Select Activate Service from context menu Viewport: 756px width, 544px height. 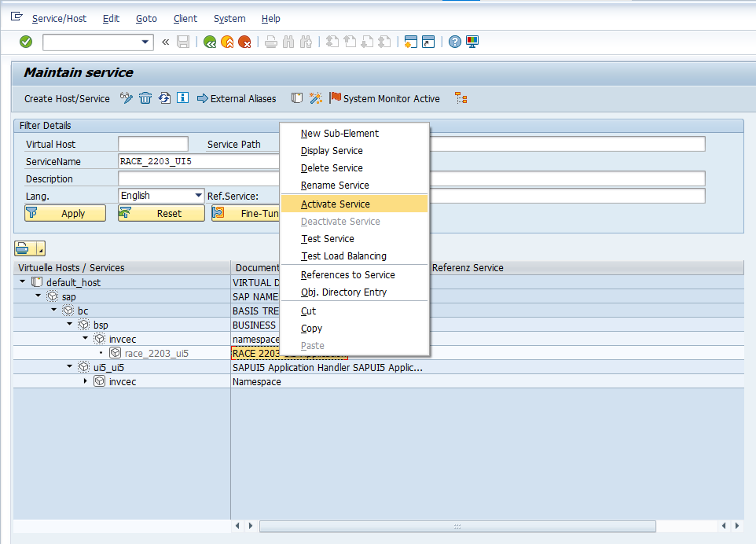(x=336, y=204)
